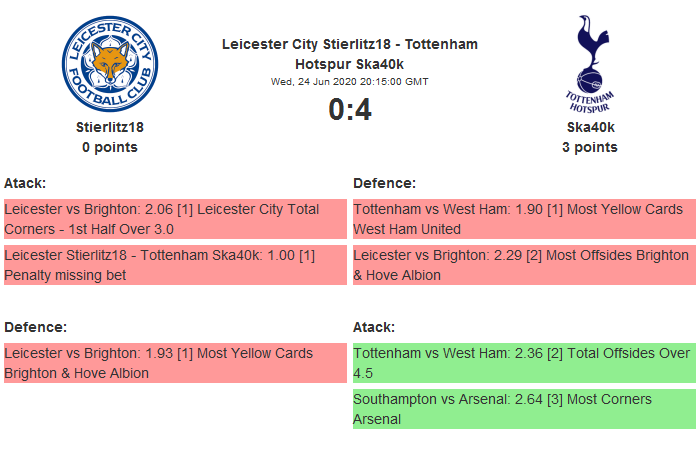
Task: Click the left Atack section heading
Action: pyautogui.click(x=25, y=183)
